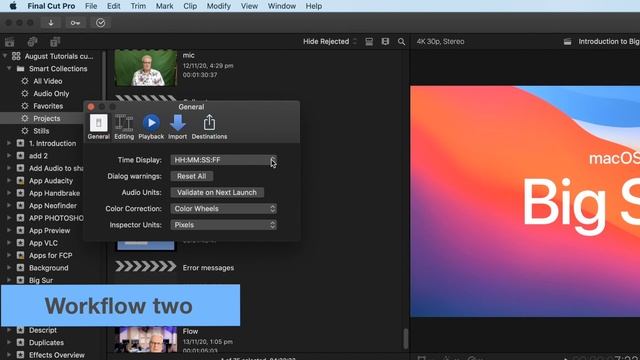Click the Error messages project entry
Viewport: 640px width, 360px height.
click(x=208, y=268)
